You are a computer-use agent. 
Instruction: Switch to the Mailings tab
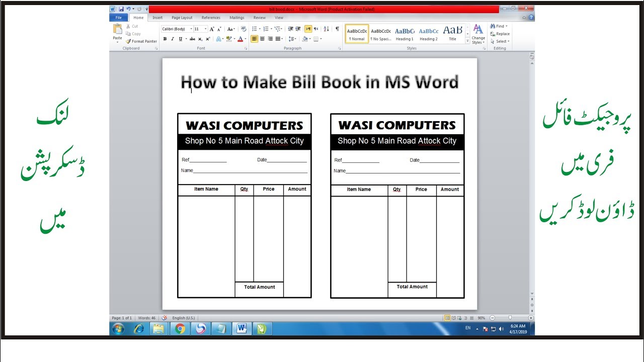click(237, 18)
